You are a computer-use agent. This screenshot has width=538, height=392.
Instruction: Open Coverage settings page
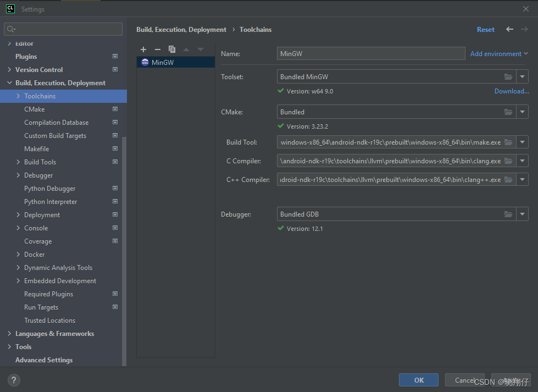38,241
